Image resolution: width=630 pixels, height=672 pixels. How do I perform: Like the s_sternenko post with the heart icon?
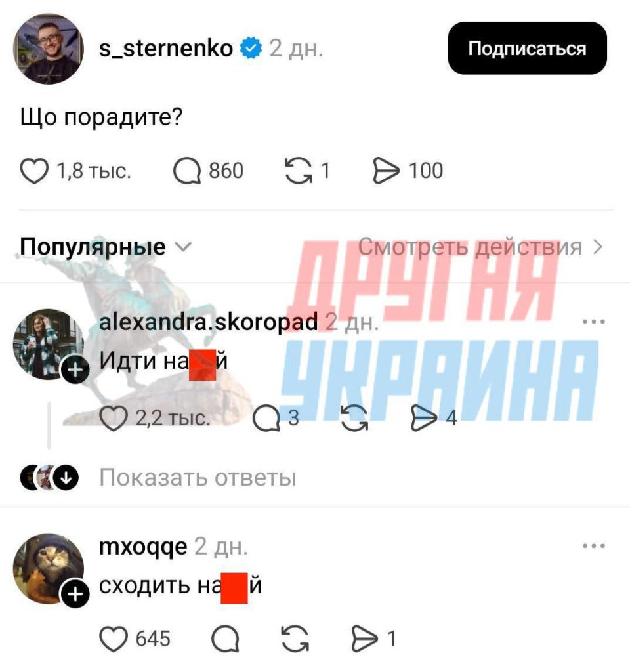[x=34, y=171]
